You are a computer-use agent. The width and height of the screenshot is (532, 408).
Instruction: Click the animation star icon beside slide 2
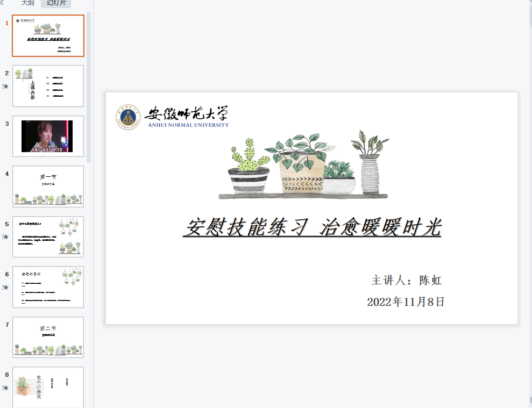click(x=5, y=86)
